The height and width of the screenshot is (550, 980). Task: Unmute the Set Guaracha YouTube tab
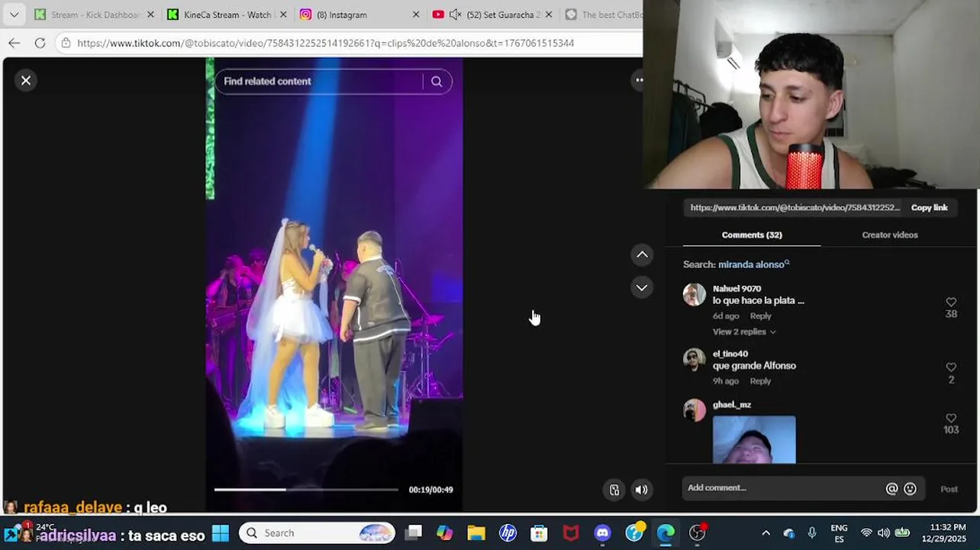pos(456,15)
